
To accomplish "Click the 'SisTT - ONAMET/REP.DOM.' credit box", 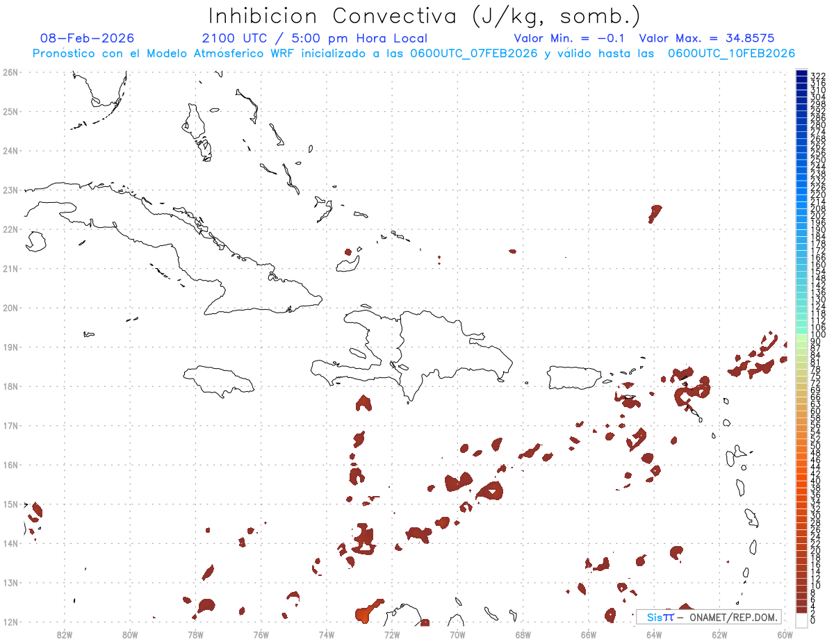I will (708, 617).
